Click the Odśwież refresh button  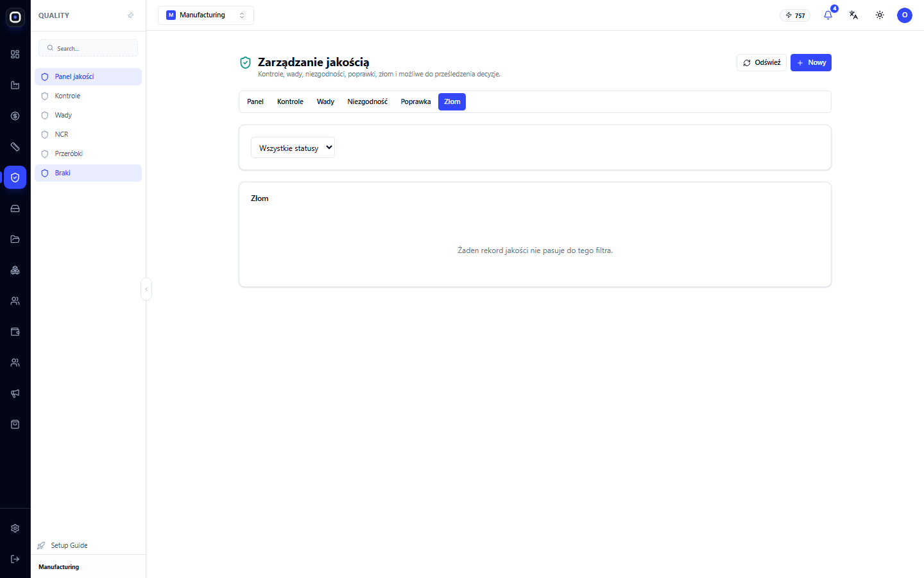pyautogui.click(x=762, y=63)
